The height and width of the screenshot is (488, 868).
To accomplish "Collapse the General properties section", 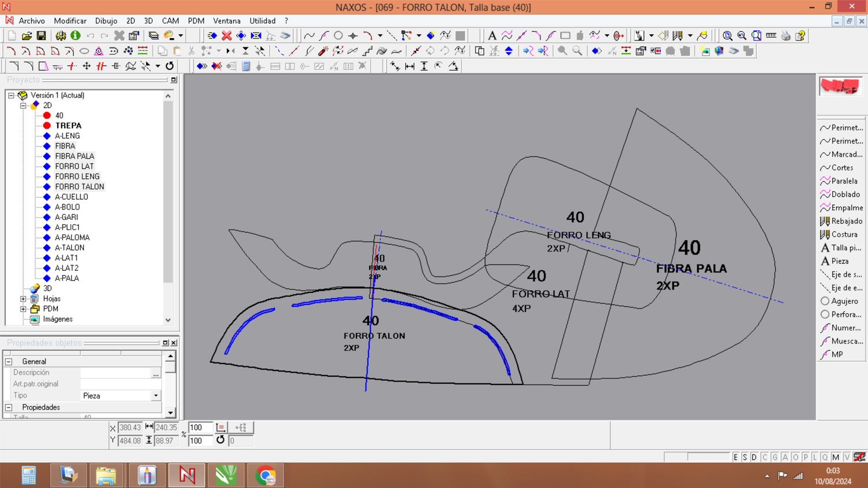I will [9, 362].
